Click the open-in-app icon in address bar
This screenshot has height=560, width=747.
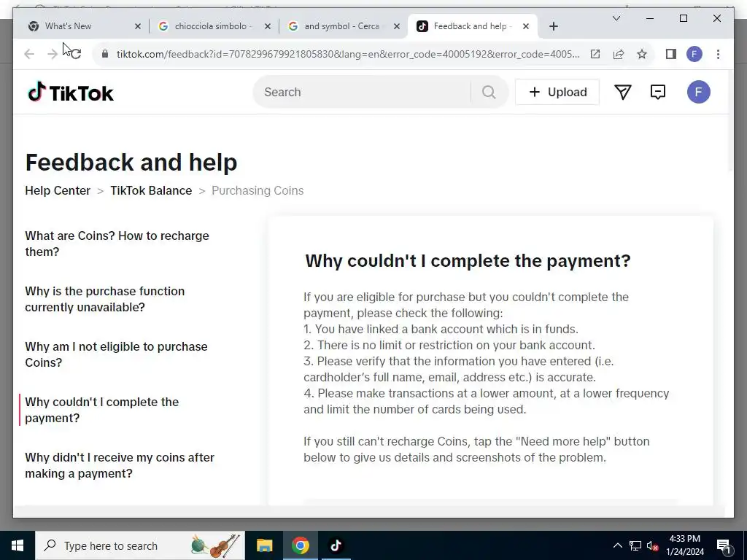(x=595, y=54)
